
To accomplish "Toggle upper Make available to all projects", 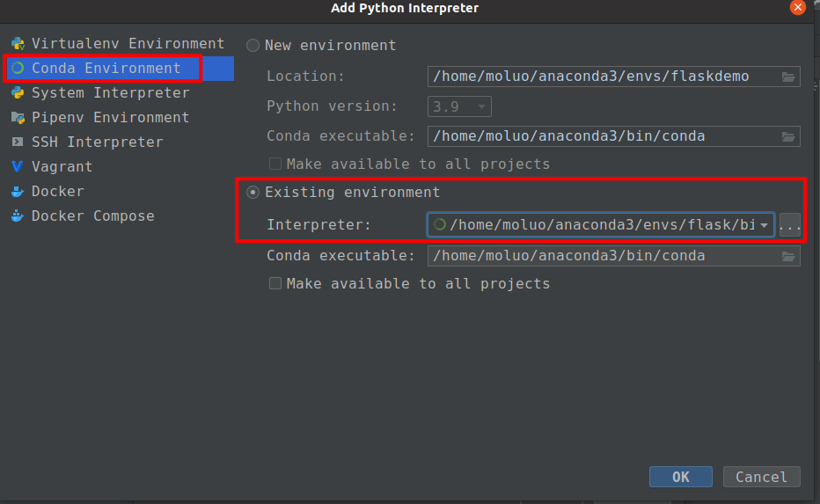I will (275, 164).
